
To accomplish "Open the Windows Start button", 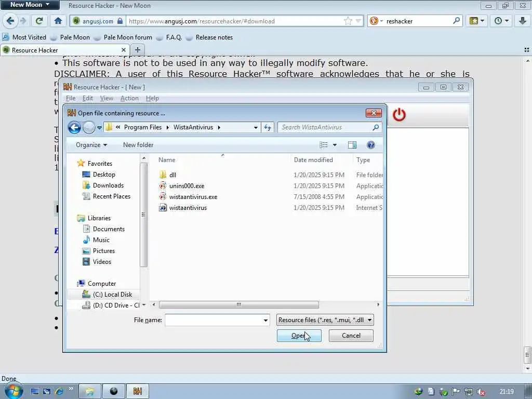I will (13, 391).
